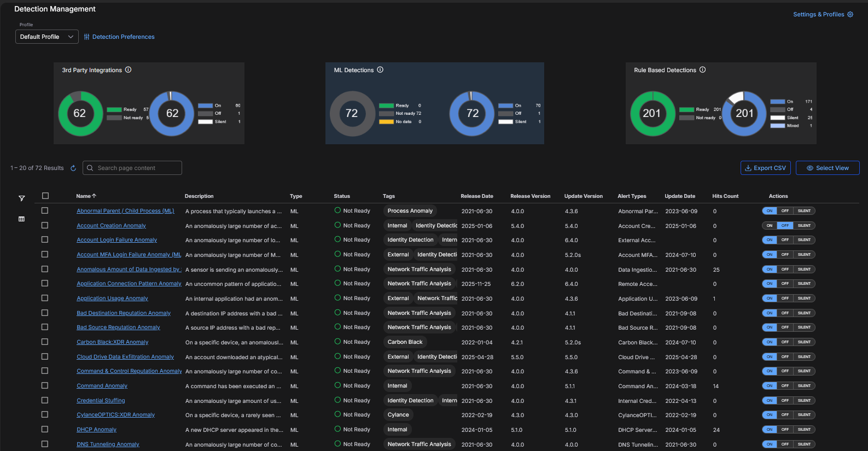Click the refresh results icon
Viewport: 868px width, 451px height.
click(x=73, y=168)
